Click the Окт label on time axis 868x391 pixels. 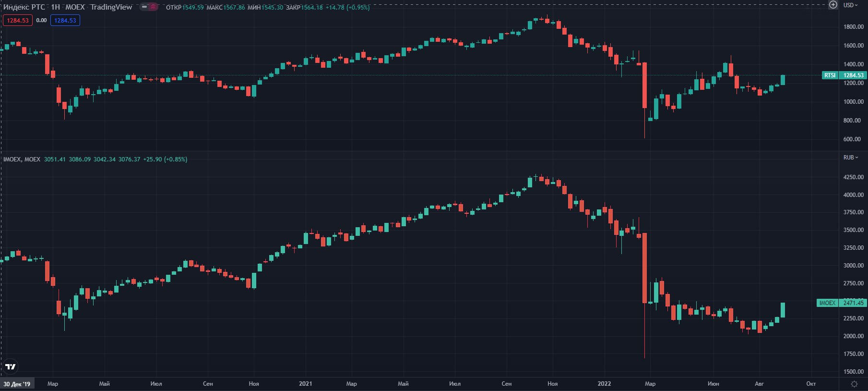(x=811, y=384)
